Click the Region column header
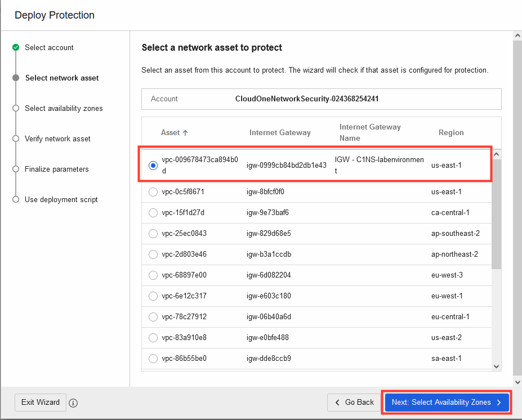The height and width of the screenshot is (420, 522). [x=451, y=133]
